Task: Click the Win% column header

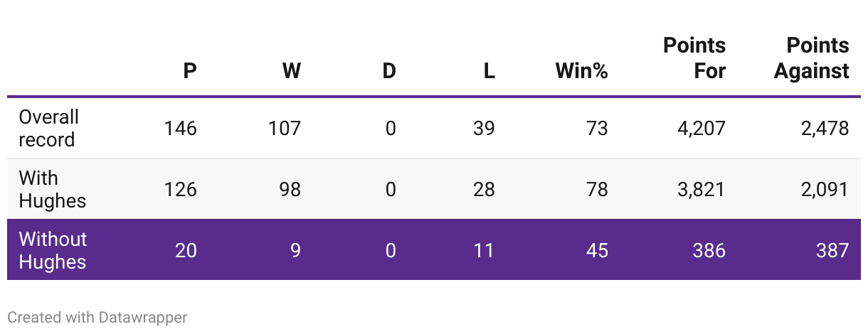Action: (581, 70)
